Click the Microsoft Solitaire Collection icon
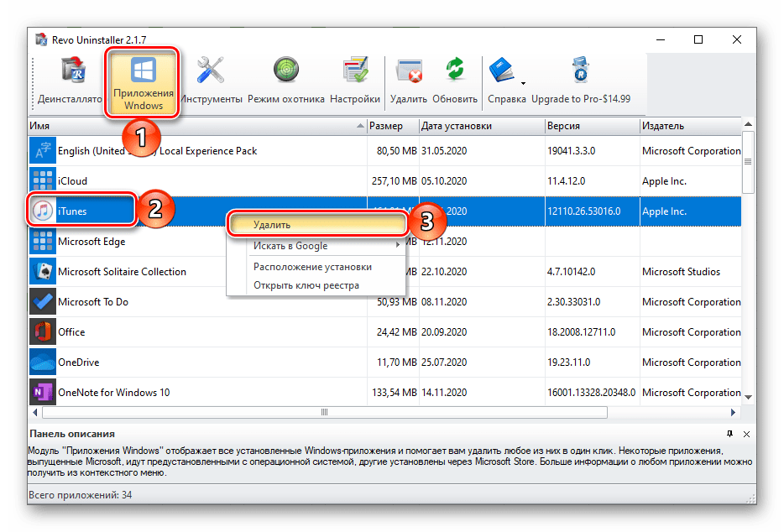The width and height of the screenshot is (784, 532). [43, 272]
